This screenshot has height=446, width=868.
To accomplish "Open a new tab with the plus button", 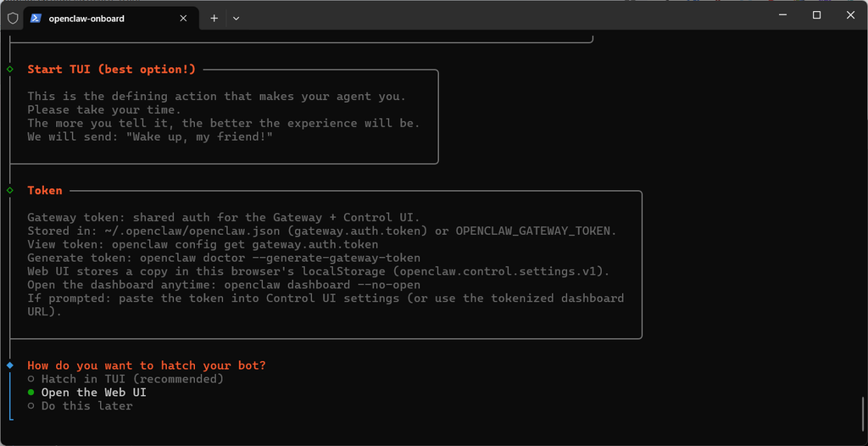I will coord(214,18).
